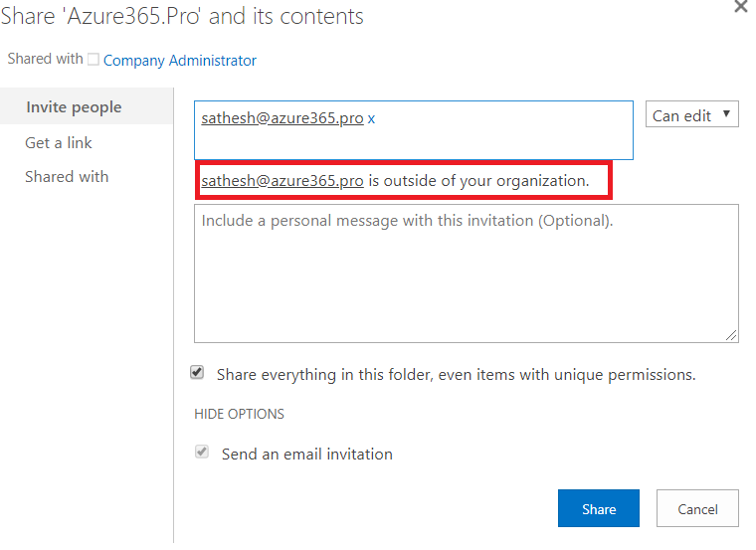Toggle the 'Send an email invitation' checkbox
Screen dimensions: 756x550
tap(202, 452)
